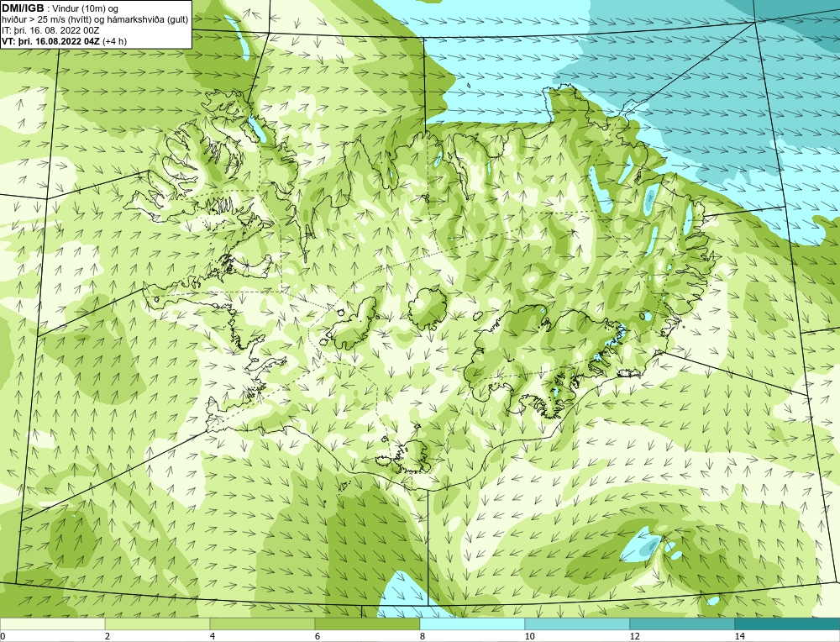Click the darkest teal swatch above 14
The image size is (840, 642).
click(788, 624)
